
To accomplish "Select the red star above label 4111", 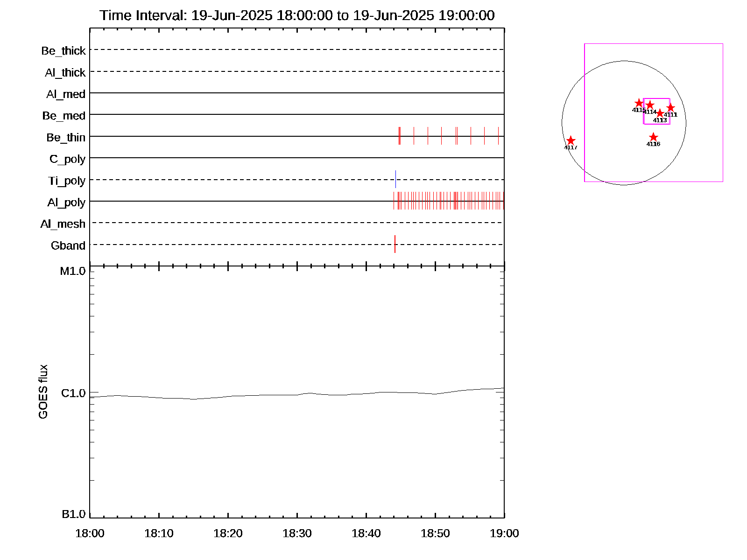I will pyautogui.click(x=670, y=108).
